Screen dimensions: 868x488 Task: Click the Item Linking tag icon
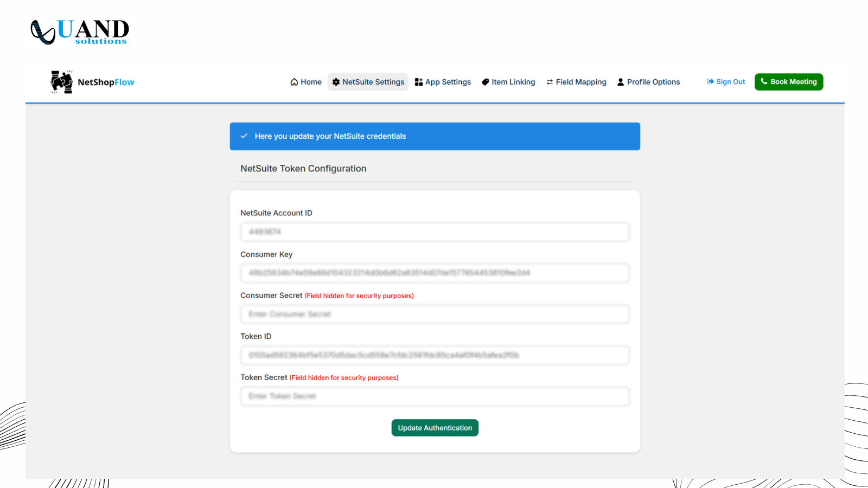point(486,82)
